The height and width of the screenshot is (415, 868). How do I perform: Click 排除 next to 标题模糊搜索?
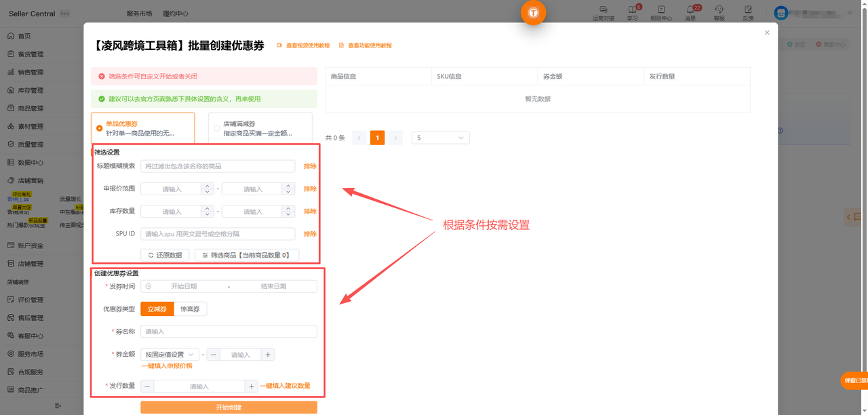click(x=310, y=166)
